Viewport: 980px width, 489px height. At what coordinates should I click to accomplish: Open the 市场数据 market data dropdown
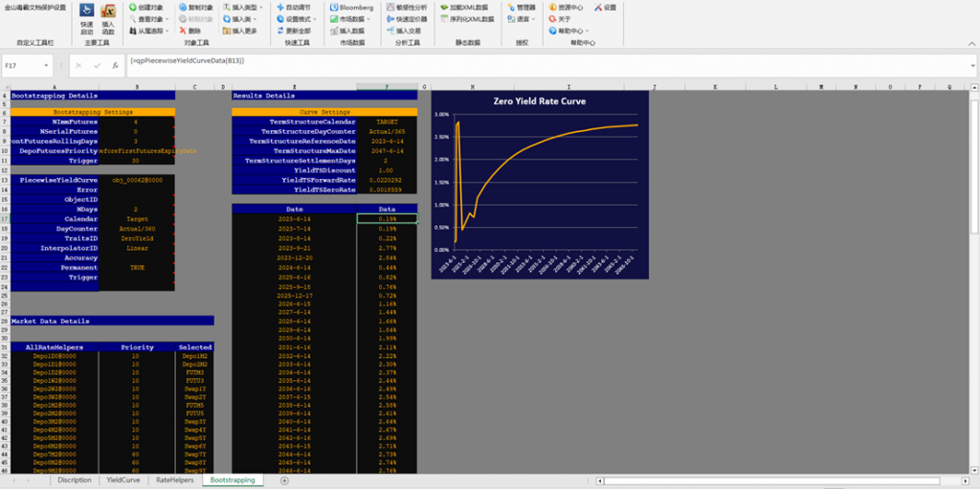click(350, 19)
